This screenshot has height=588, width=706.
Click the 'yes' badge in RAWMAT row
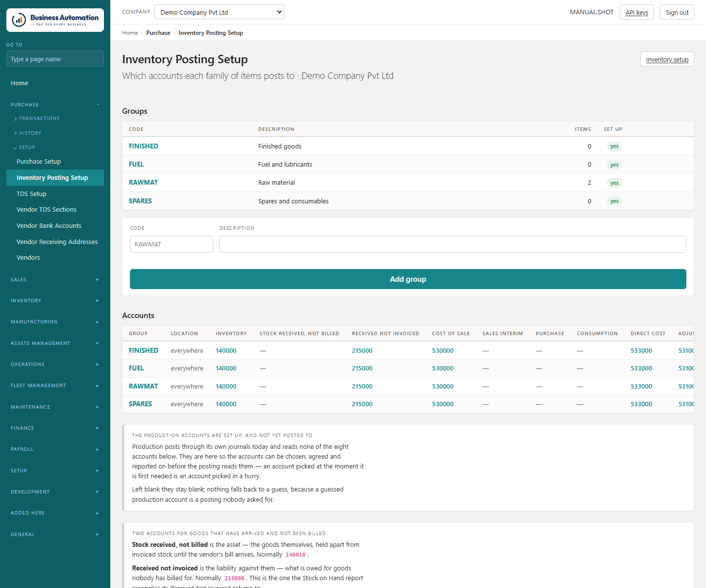(614, 183)
